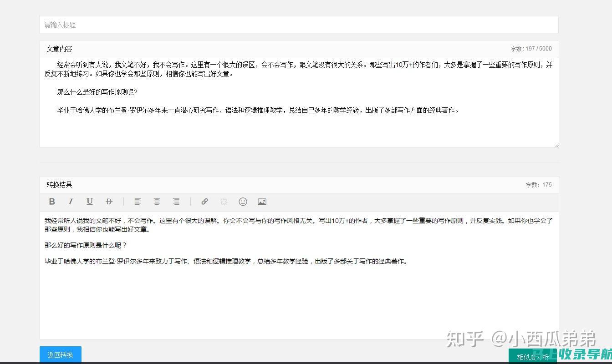Click the result line 那么好的写作原则是什么呢？
This screenshot has width=612, height=364.
point(86,245)
